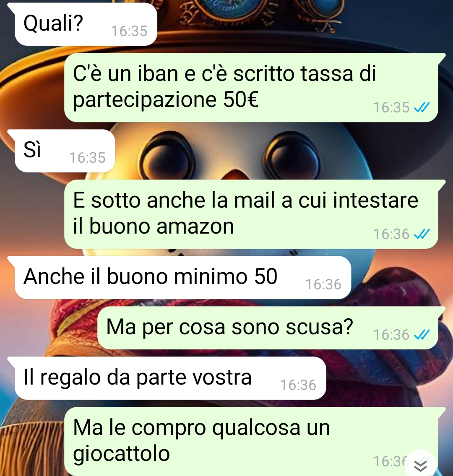The image size is (453, 476).
Task: Tap the 16:35 timestamp beside 'Sì'
Action: point(87,158)
